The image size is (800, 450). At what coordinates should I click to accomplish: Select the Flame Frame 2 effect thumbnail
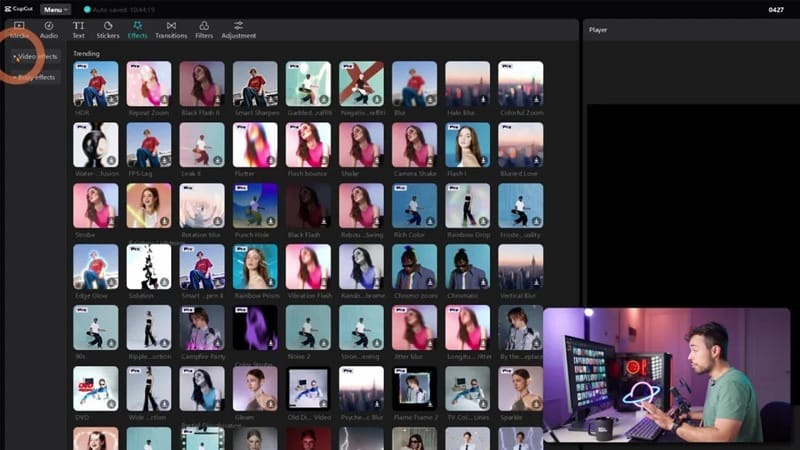point(414,388)
